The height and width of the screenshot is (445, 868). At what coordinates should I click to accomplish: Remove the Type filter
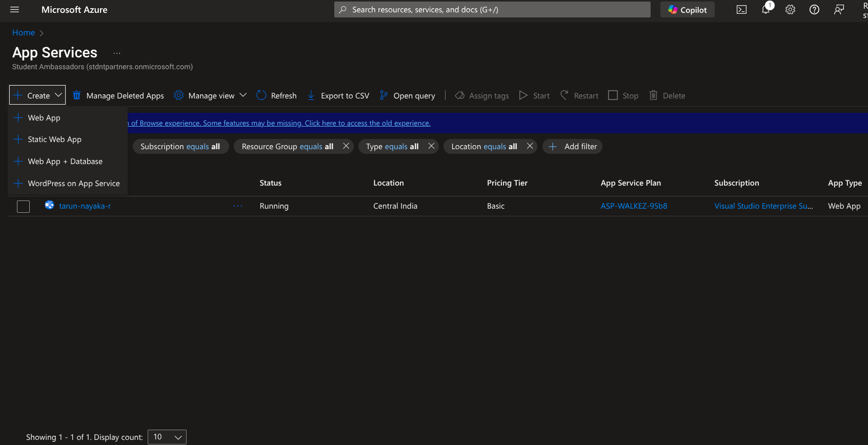point(432,146)
